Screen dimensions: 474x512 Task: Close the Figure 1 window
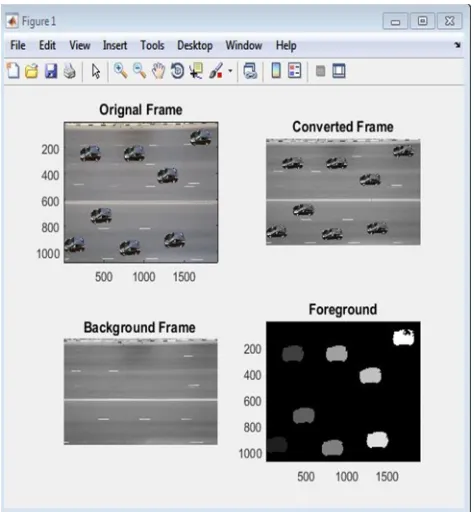[450, 21]
